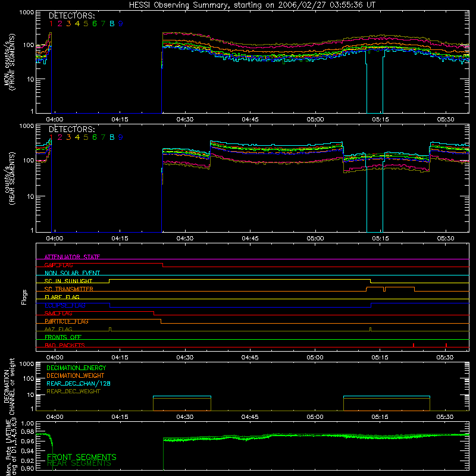Click 04:45 tick under rear segments plot

click(250, 239)
